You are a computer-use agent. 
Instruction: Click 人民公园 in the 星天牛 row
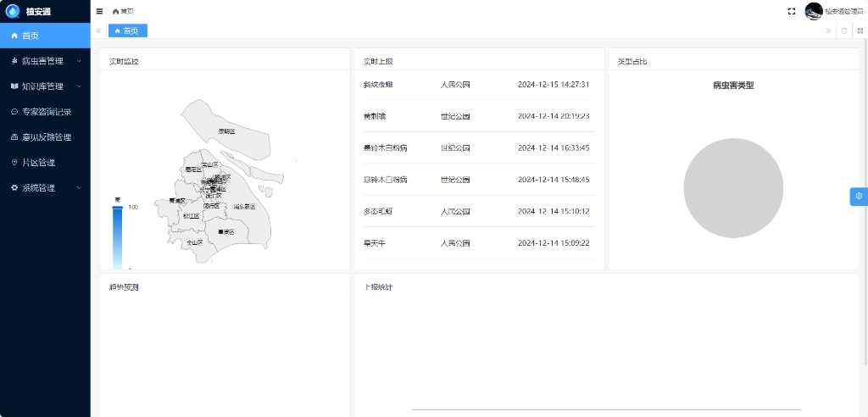(x=455, y=243)
